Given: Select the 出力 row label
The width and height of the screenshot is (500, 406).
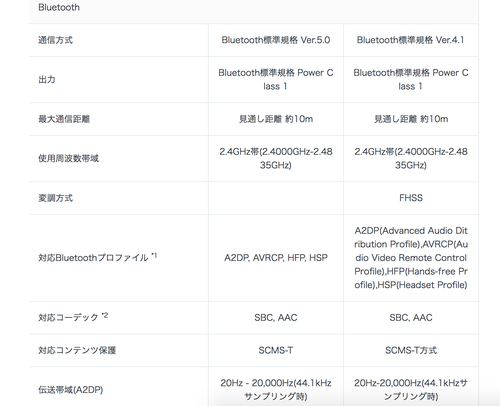Looking at the screenshot, I should point(47,80).
